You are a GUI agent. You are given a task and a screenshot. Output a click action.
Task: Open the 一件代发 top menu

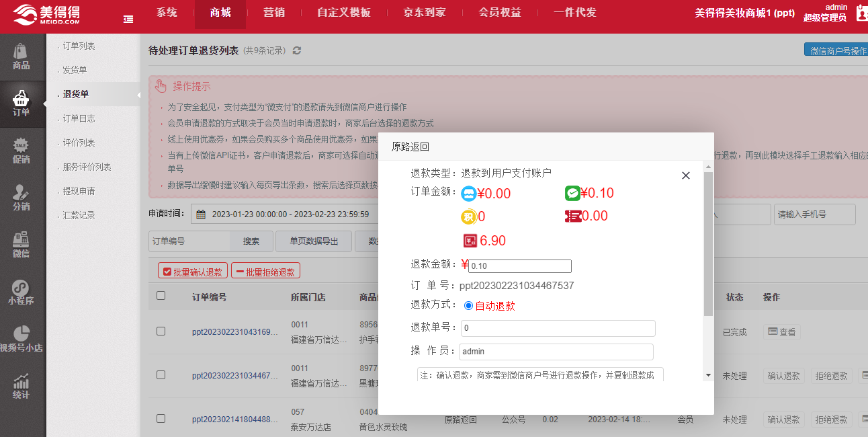(x=575, y=13)
